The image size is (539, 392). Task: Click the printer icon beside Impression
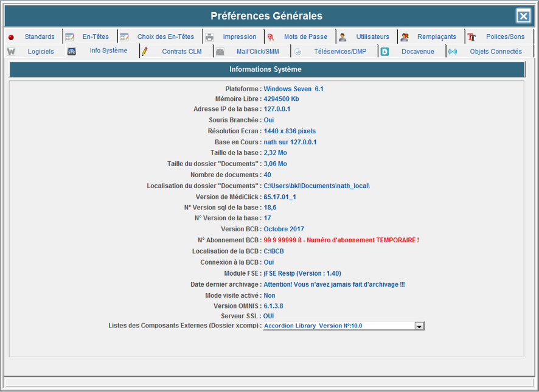[x=209, y=37]
